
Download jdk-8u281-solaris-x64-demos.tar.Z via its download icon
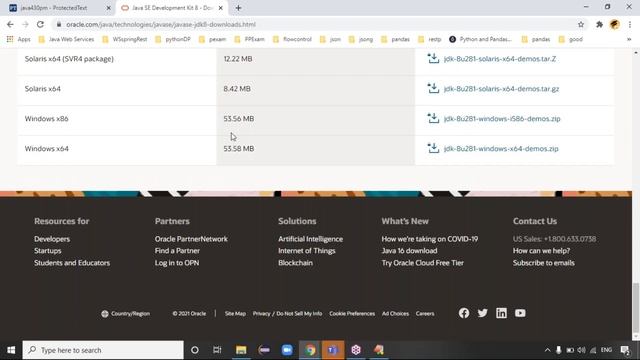pos(433,58)
